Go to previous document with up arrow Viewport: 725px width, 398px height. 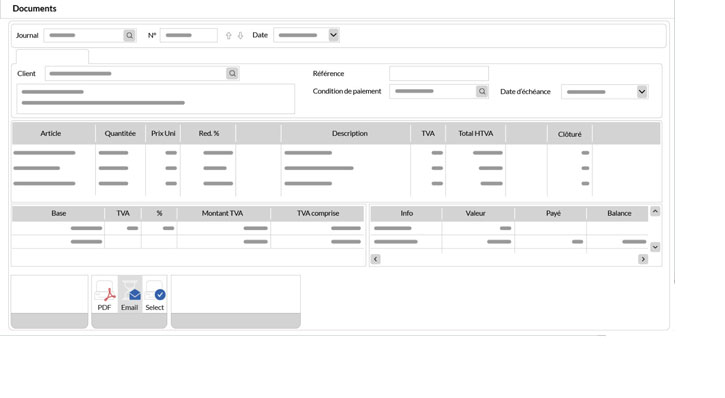[x=228, y=36]
